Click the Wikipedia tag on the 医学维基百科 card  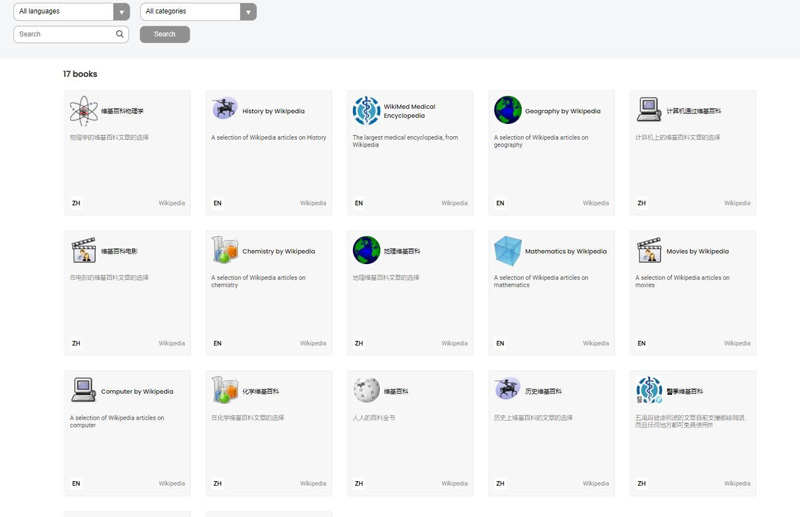point(737,483)
